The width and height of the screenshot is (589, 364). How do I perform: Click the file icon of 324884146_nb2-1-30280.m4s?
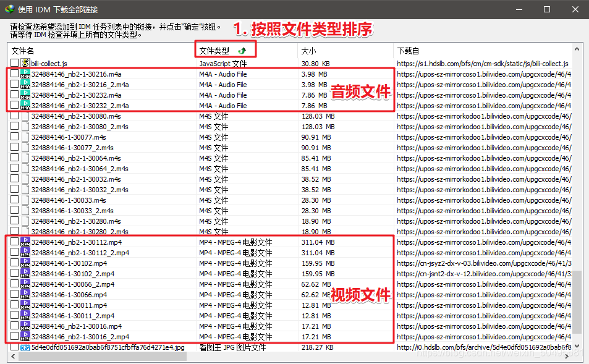point(25,221)
